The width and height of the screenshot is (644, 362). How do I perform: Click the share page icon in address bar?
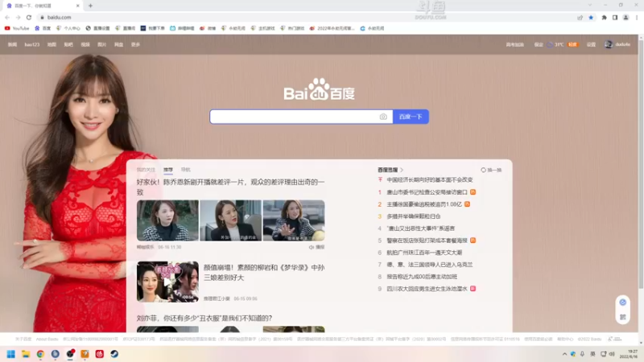[580, 17]
